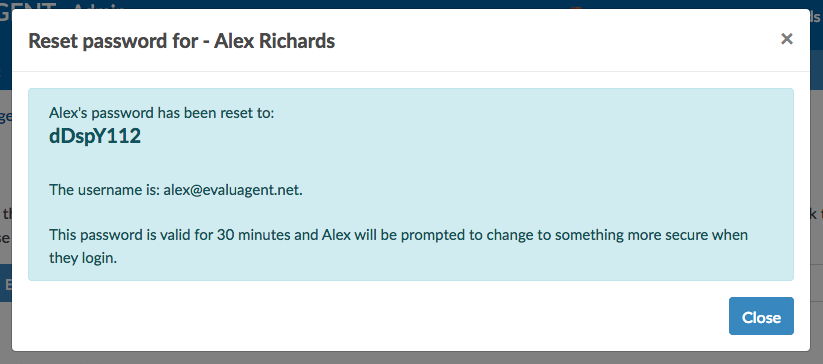Click the cut-off header text at top right
Viewport: 823px width, 364px height.
[816, 16]
